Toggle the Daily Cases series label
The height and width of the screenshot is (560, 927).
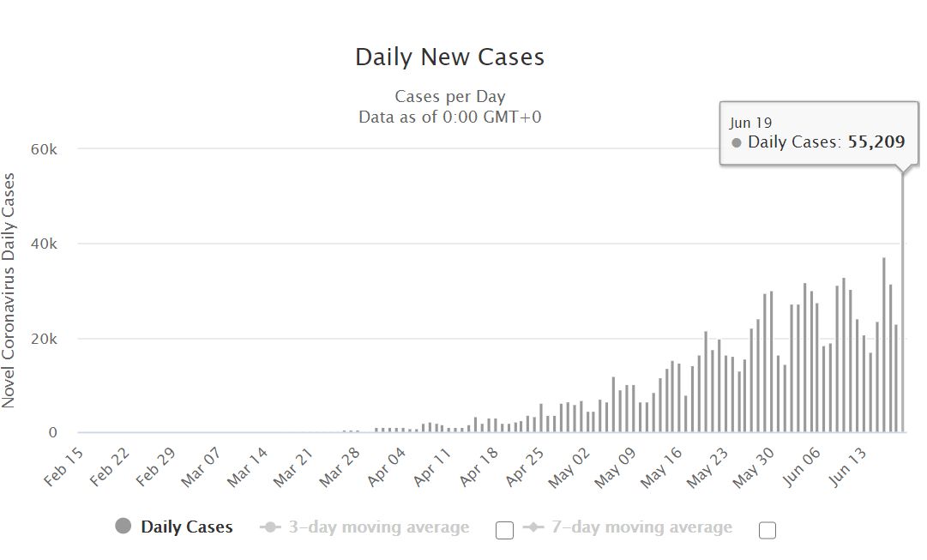187,527
